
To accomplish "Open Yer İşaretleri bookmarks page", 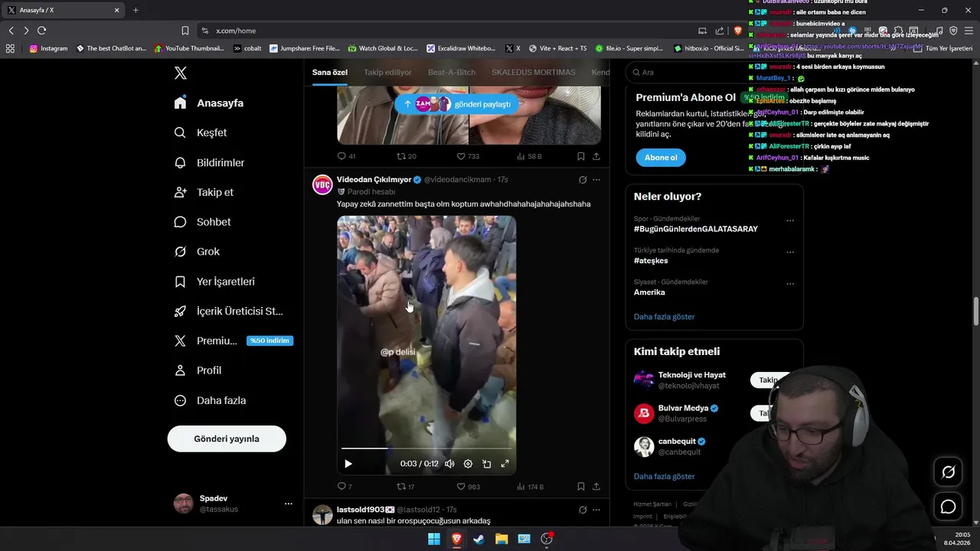I will (214, 282).
